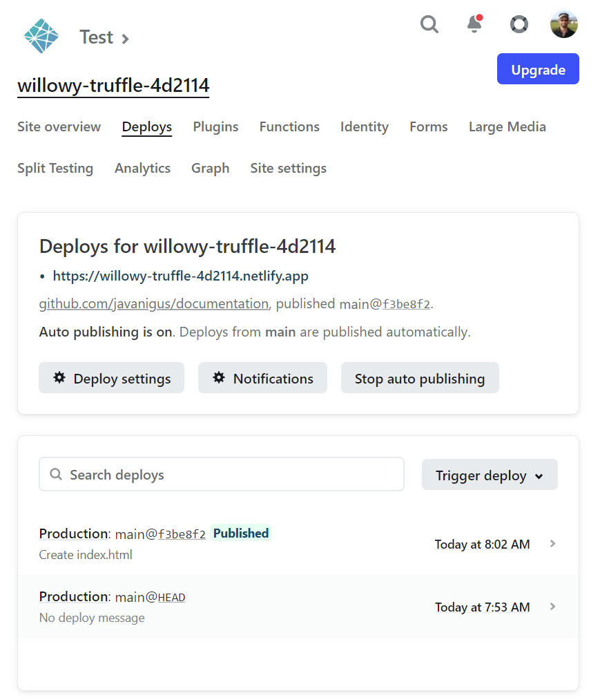
Task: Follow the github.com/javanigus/documentation link
Action: 154,303
